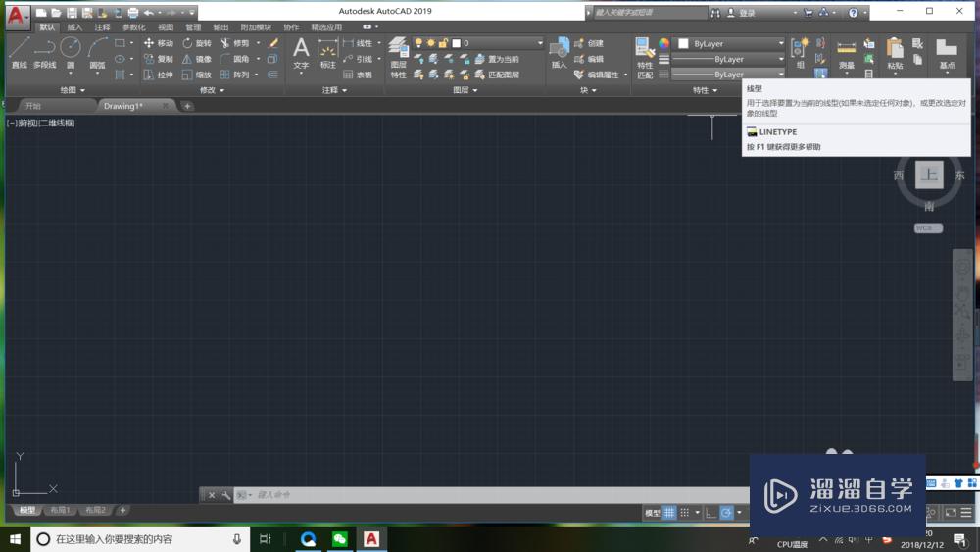This screenshot has height=552, width=980.
Task: Expand the Block (块) panel
Action: pyautogui.click(x=588, y=90)
